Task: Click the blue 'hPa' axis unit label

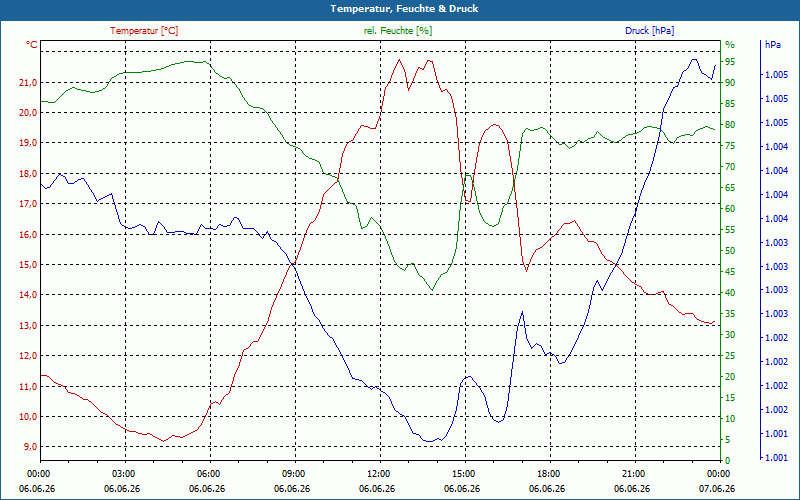Action: pyautogui.click(x=773, y=45)
